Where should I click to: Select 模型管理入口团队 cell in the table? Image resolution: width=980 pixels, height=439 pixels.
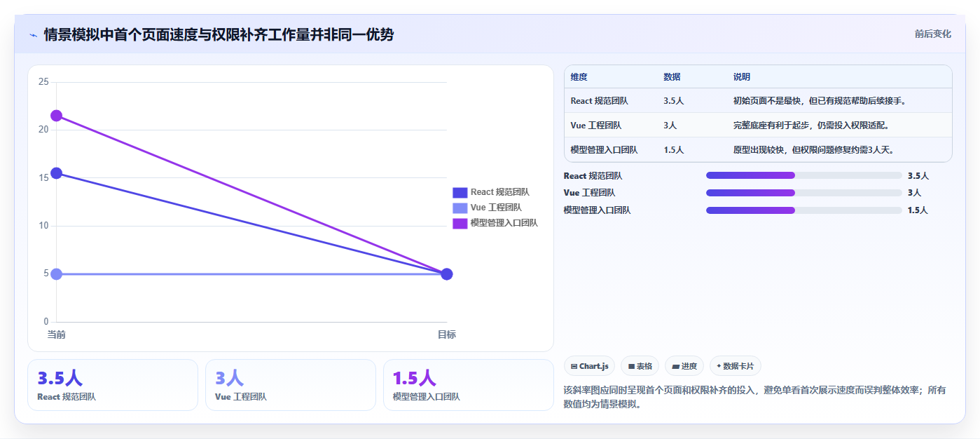(604, 150)
